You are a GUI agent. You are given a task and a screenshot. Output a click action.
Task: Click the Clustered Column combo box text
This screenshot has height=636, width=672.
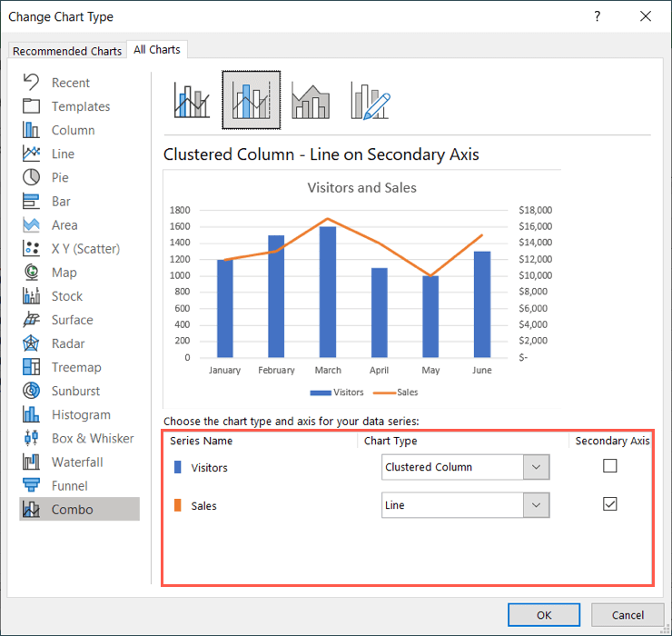[x=429, y=467]
